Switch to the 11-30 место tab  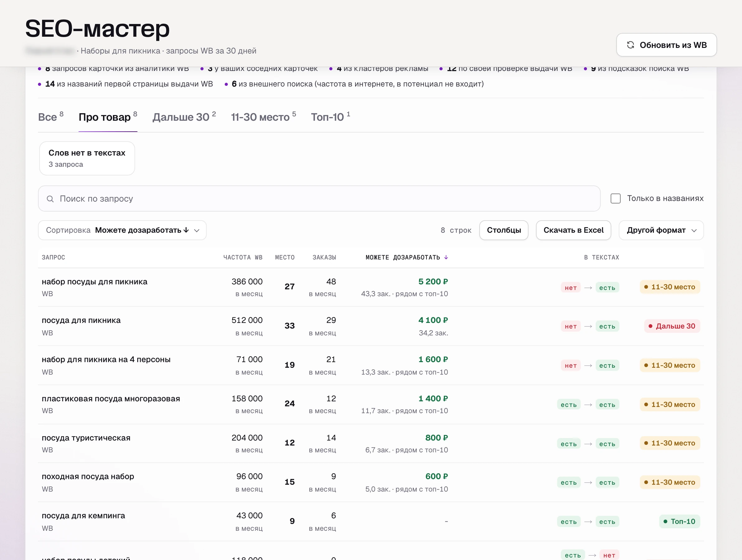coord(263,117)
